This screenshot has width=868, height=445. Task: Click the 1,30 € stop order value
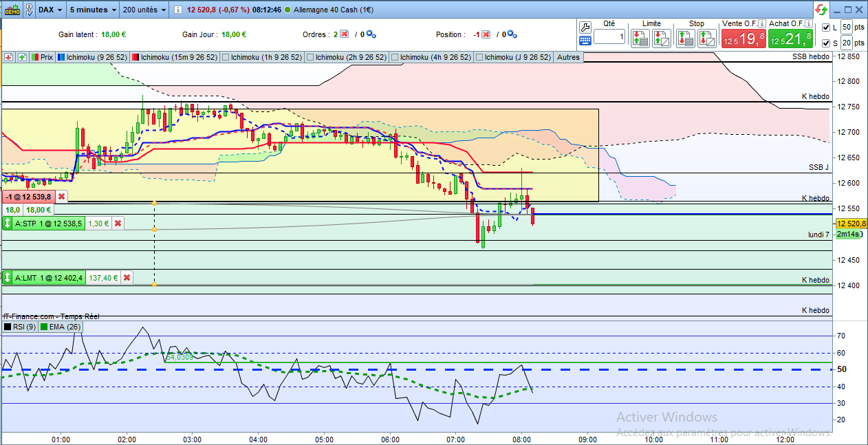(x=99, y=224)
